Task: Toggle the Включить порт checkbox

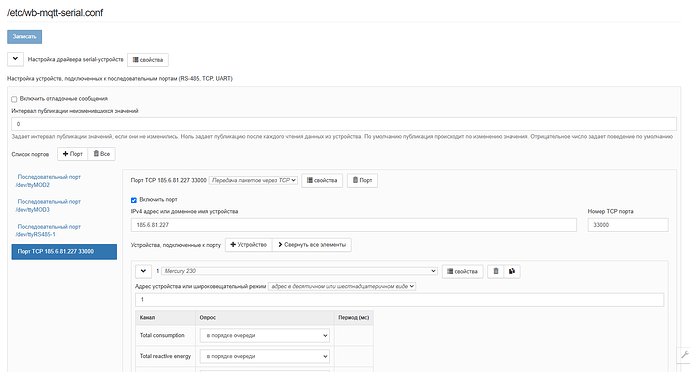Action: coord(134,200)
